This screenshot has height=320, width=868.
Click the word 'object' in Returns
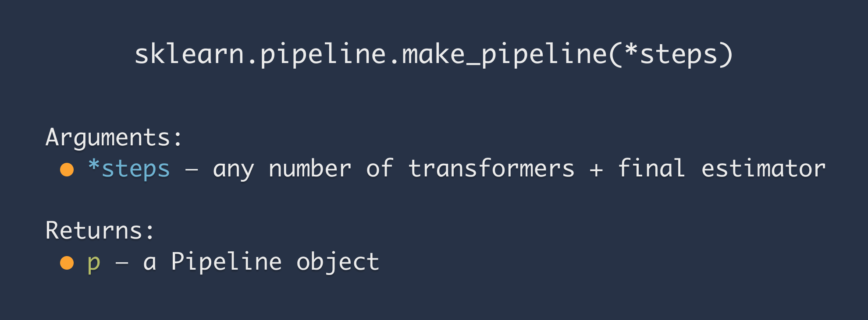338,262
